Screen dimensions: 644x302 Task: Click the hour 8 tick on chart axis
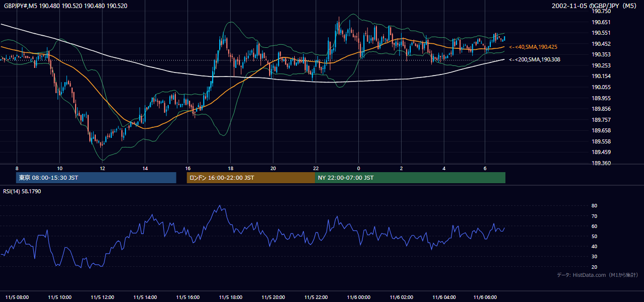pyautogui.click(x=17, y=168)
